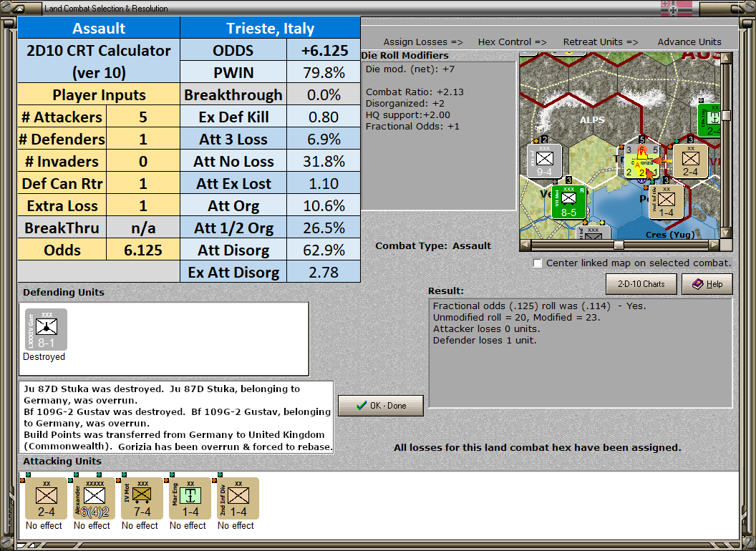The height and width of the screenshot is (551, 756).
Task: Click the Ex Att Disorg value 2.78
Action: [324, 272]
